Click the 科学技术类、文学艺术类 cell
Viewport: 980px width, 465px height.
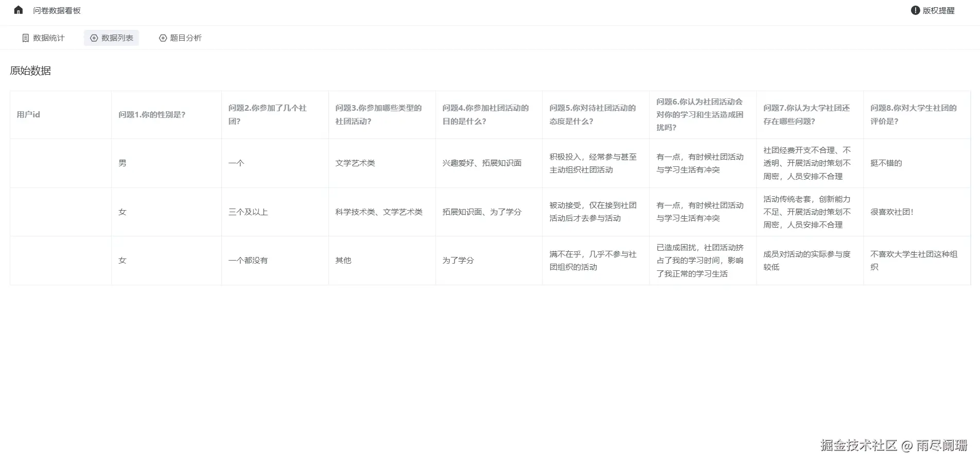[382, 212]
